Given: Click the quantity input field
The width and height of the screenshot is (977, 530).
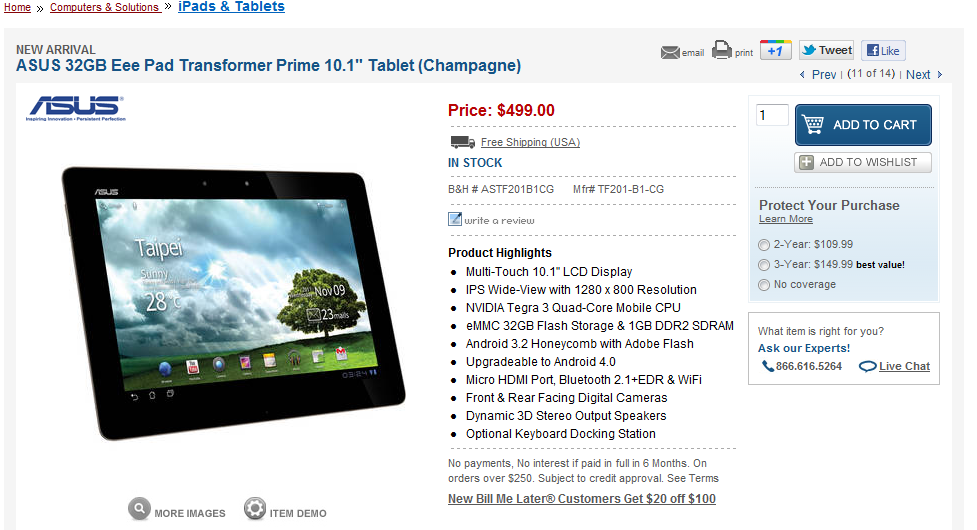Looking at the screenshot, I should (772, 115).
